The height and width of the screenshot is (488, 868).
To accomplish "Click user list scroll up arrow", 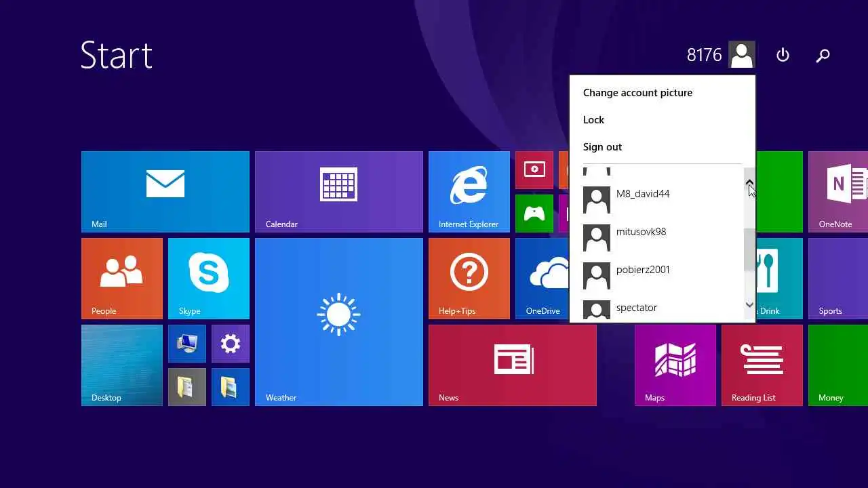I will pyautogui.click(x=749, y=183).
